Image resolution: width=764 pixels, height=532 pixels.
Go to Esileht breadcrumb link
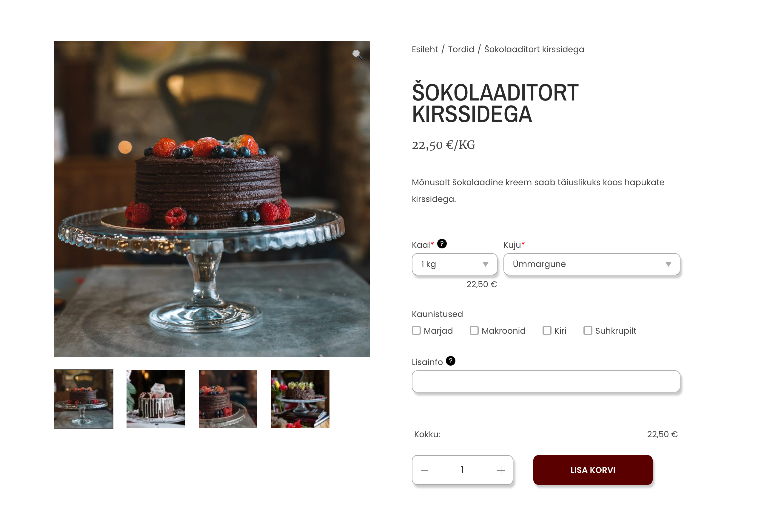[x=425, y=49]
